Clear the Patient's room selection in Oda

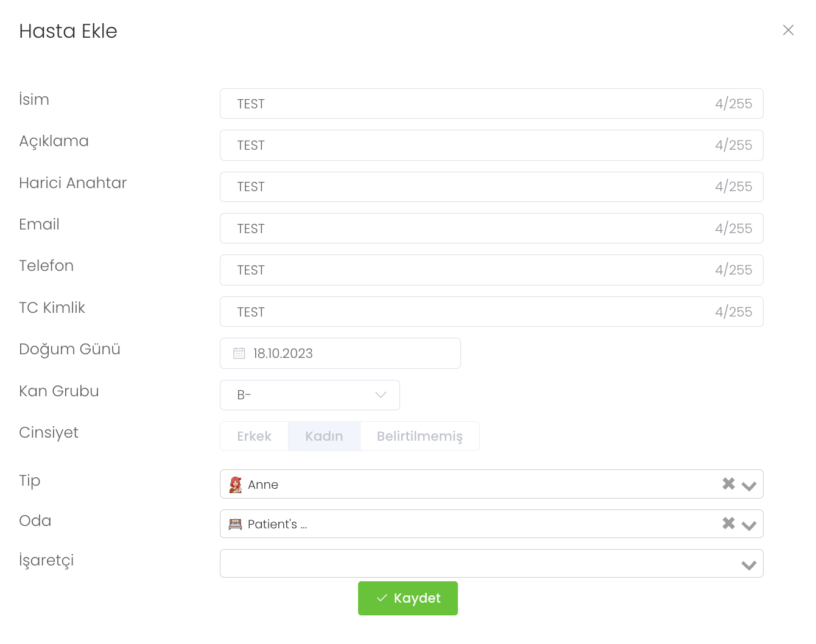[x=728, y=523]
